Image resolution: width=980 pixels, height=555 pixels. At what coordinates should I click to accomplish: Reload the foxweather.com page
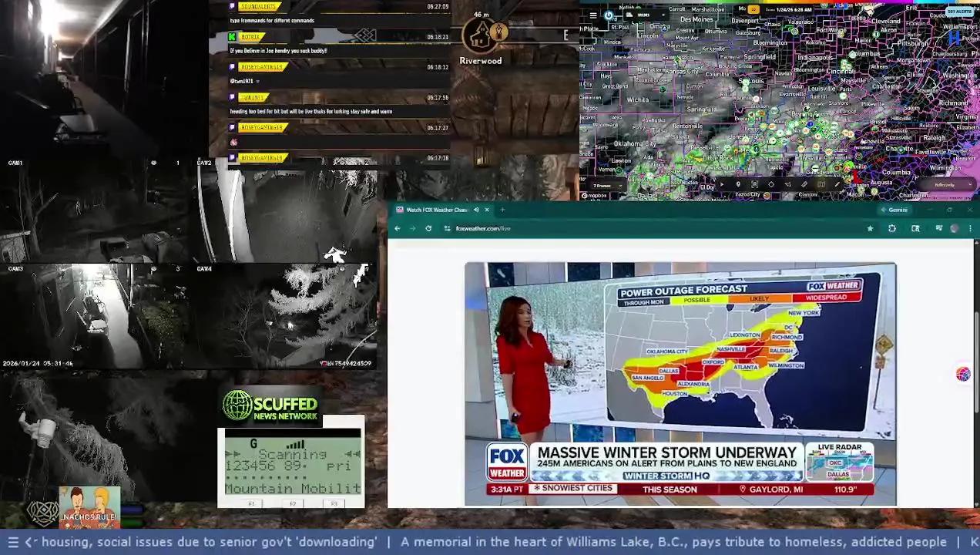point(428,228)
